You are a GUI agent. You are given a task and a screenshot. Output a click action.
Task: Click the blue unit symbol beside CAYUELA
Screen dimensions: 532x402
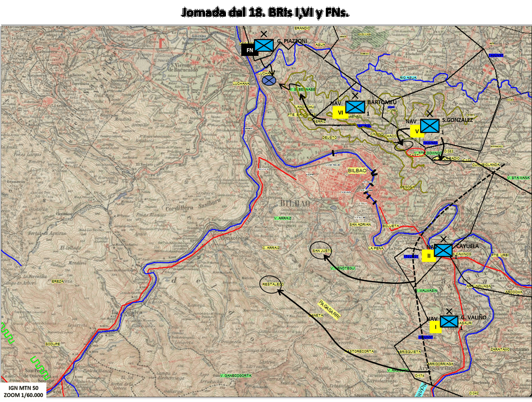point(443,250)
